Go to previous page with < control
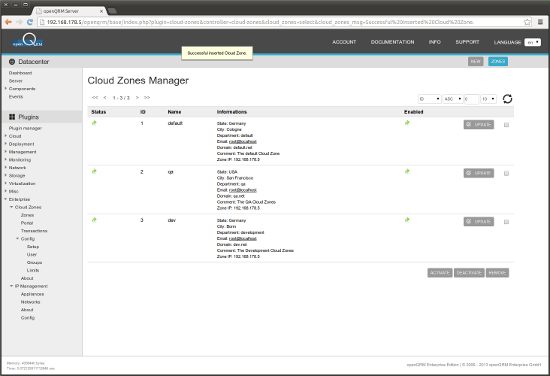The height and width of the screenshot is (376, 550). click(105, 98)
